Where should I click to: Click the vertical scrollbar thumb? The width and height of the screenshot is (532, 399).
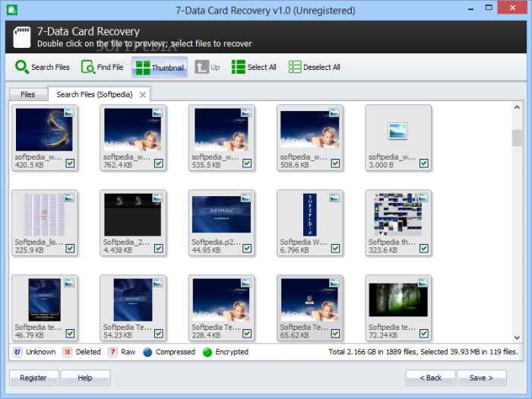pos(517,137)
